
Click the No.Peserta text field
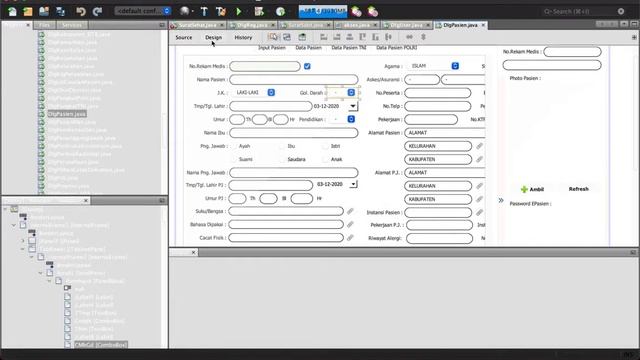tap(438, 93)
